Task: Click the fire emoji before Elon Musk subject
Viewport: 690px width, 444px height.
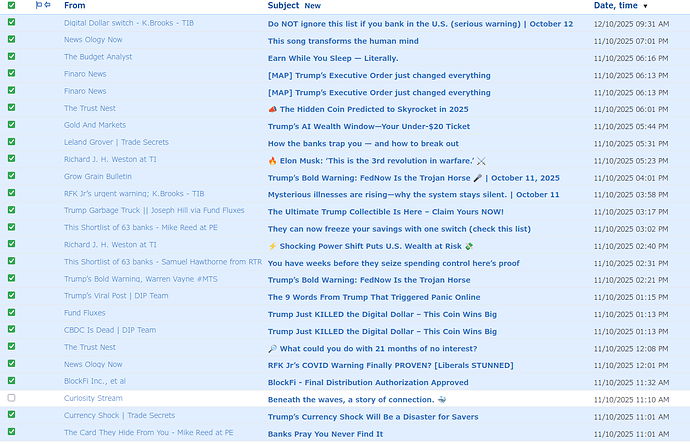Action: click(x=273, y=160)
